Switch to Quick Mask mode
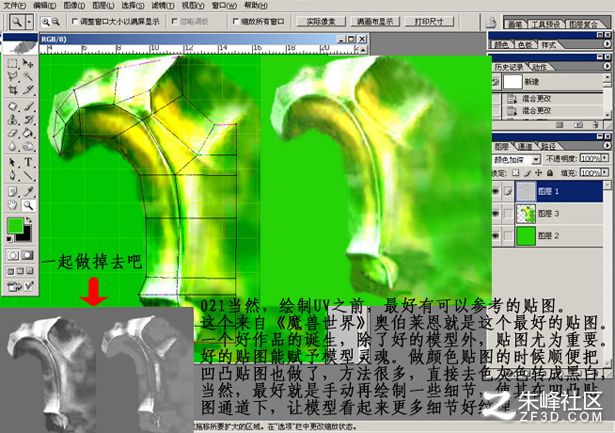 pyautogui.click(x=27, y=255)
